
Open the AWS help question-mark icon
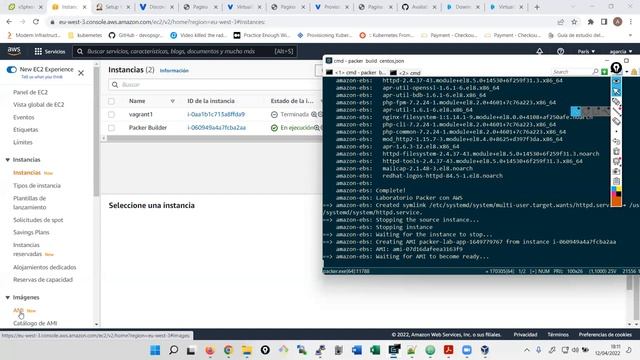(x=560, y=51)
